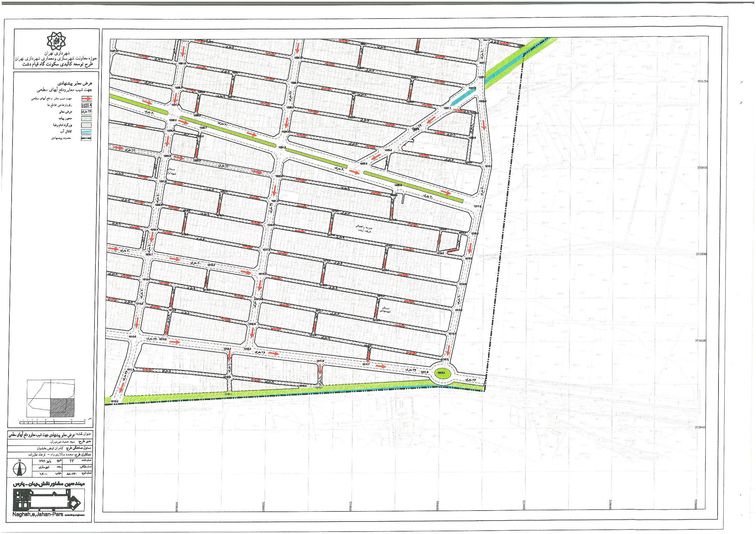Click the dashed boundary line legend symbol
Screen dimensions: 756x534
(87, 138)
